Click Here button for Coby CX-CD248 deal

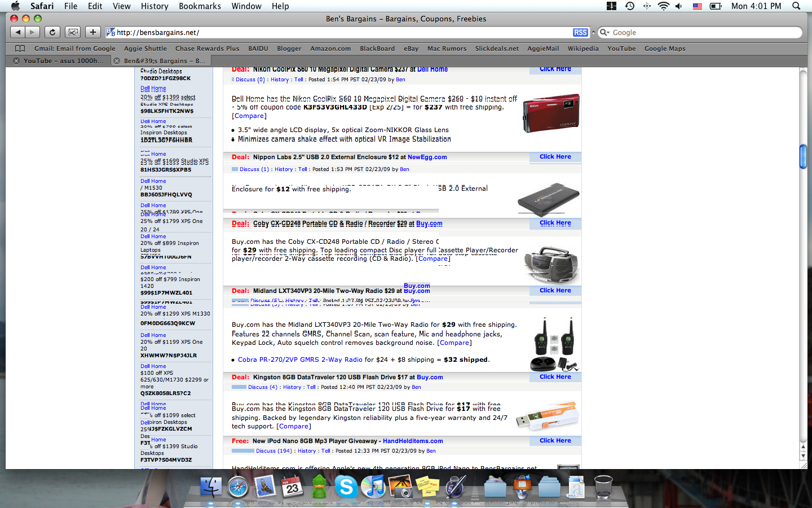[x=555, y=223]
